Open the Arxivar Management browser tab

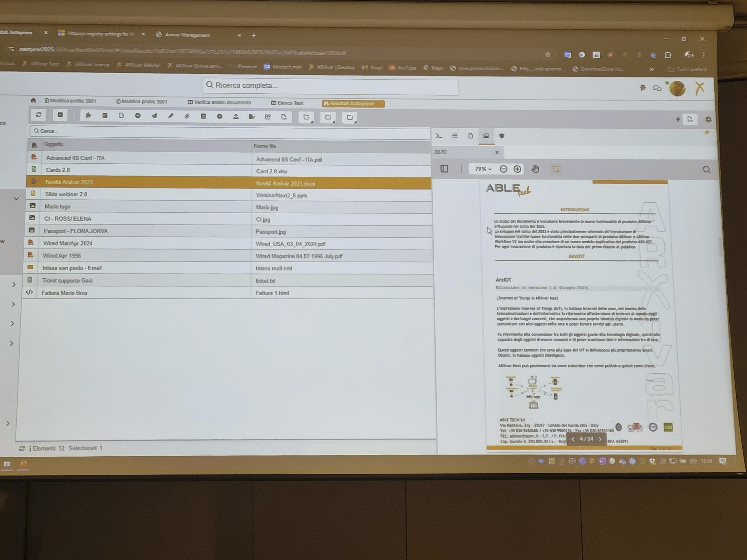tap(187, 35)
